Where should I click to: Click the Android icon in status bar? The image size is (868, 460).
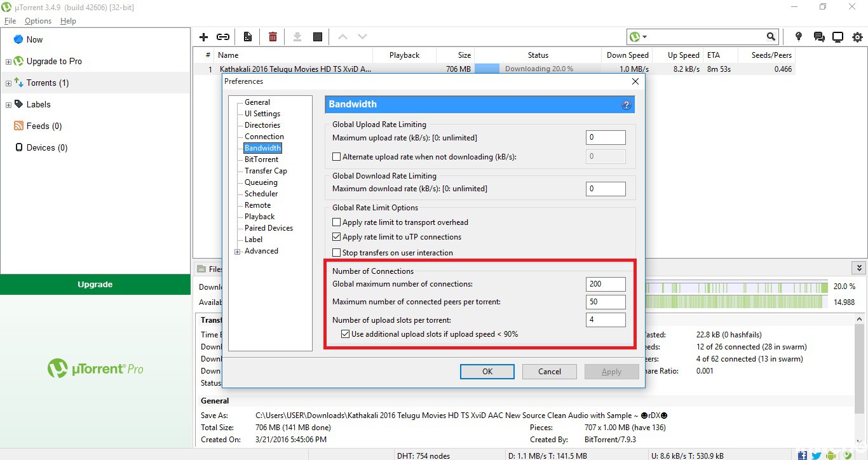[x=830, y=455]
